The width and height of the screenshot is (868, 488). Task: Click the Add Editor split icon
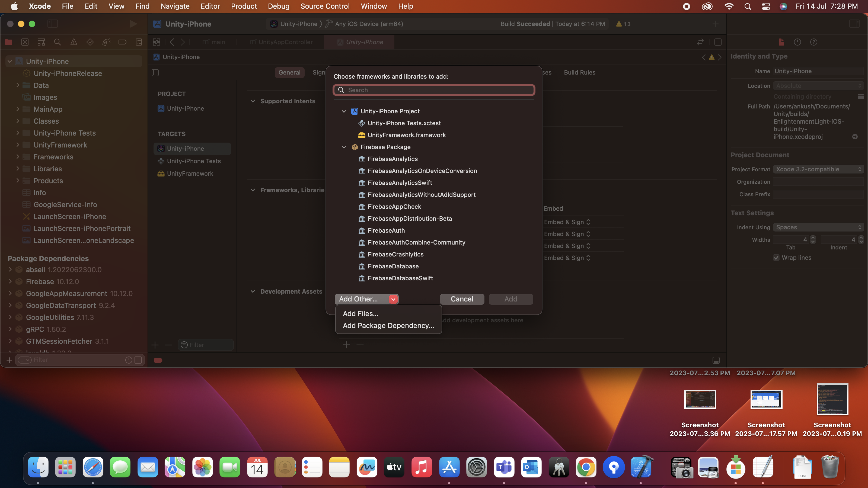click(x=718, y=42)
